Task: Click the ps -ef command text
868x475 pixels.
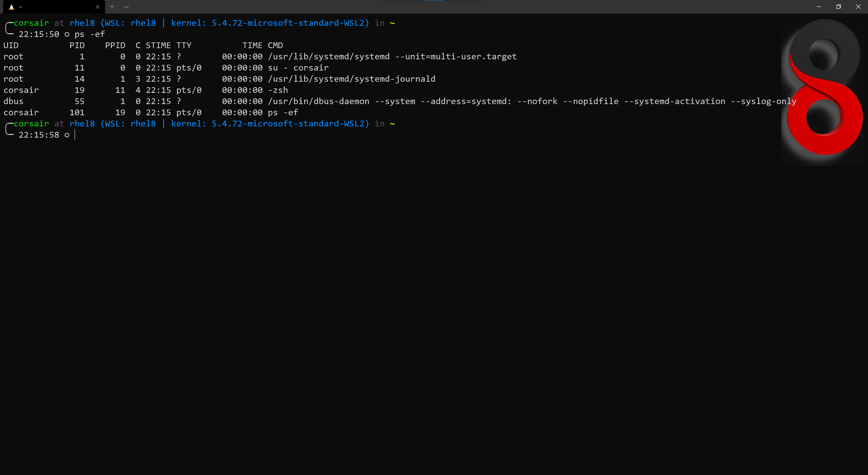Action: point(90,34)
